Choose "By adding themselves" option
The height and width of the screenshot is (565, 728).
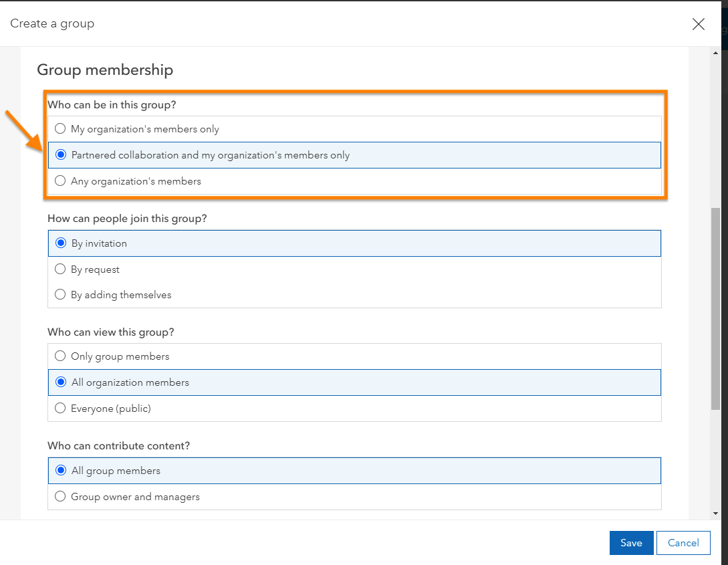click(x=60, y=295)
